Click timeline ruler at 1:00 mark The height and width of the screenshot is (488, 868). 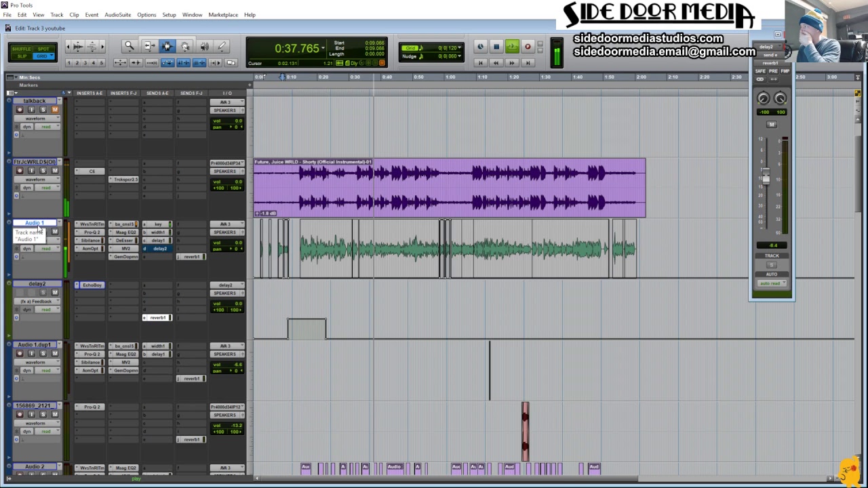point(449,77)
